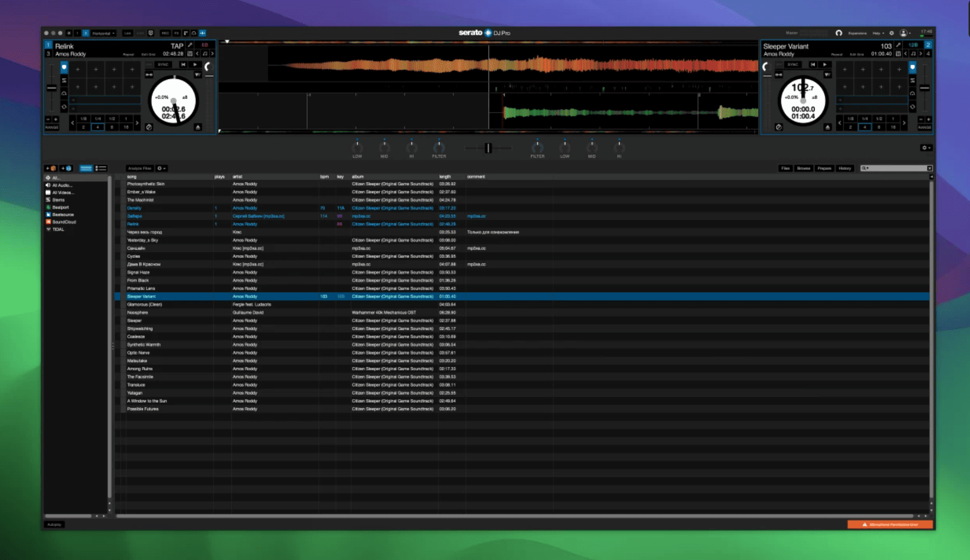Eject track from left deck
This screenshot has height=560, width=970.
[x=198, y=127]
